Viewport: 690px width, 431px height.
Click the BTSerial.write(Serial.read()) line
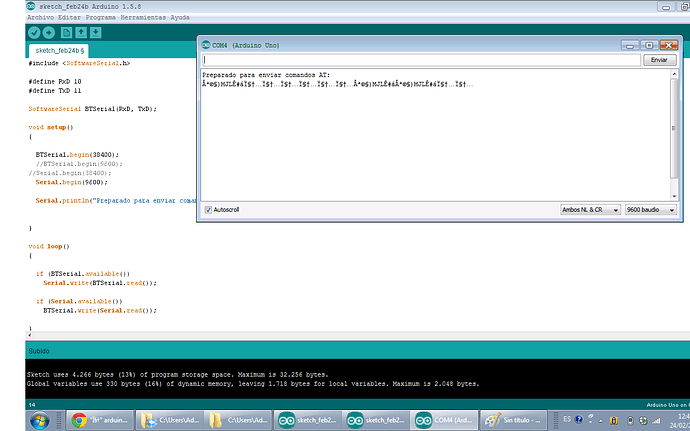click(100, 310)
